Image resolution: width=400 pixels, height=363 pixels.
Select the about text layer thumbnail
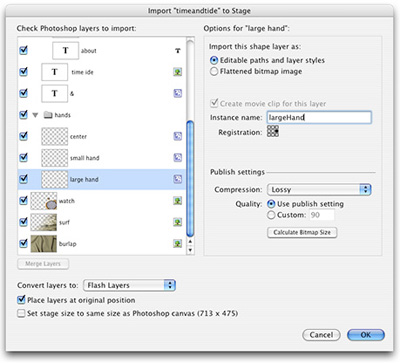click(66, 50)
